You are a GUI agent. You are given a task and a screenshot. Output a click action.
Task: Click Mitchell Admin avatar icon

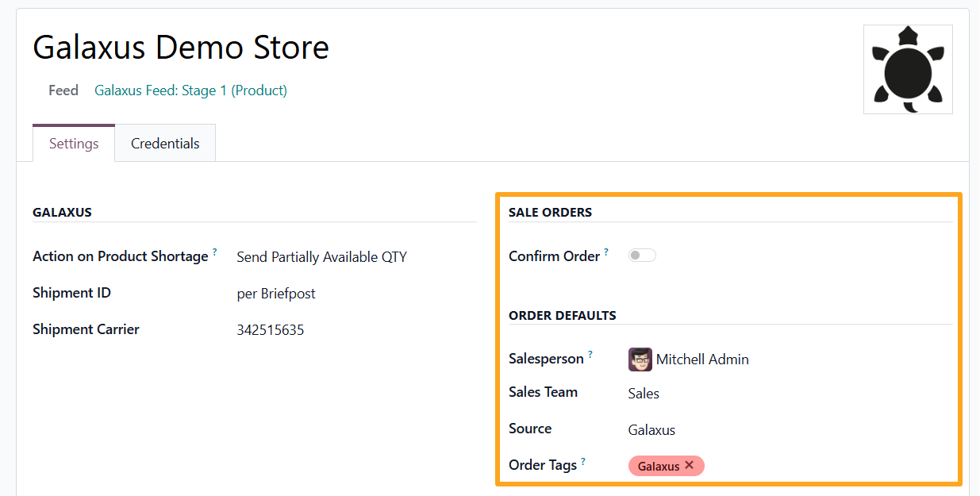pyautogui.click(x=640, y=360)
